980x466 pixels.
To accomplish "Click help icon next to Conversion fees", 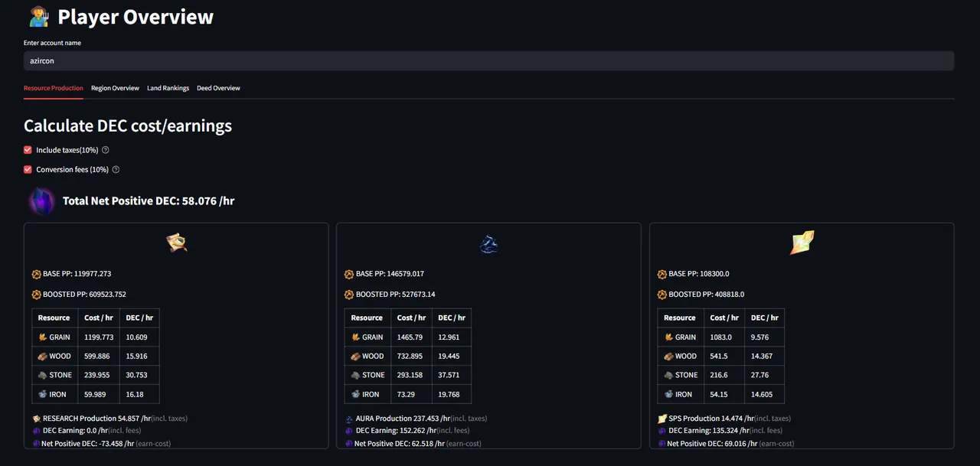I will pos(116,169).
